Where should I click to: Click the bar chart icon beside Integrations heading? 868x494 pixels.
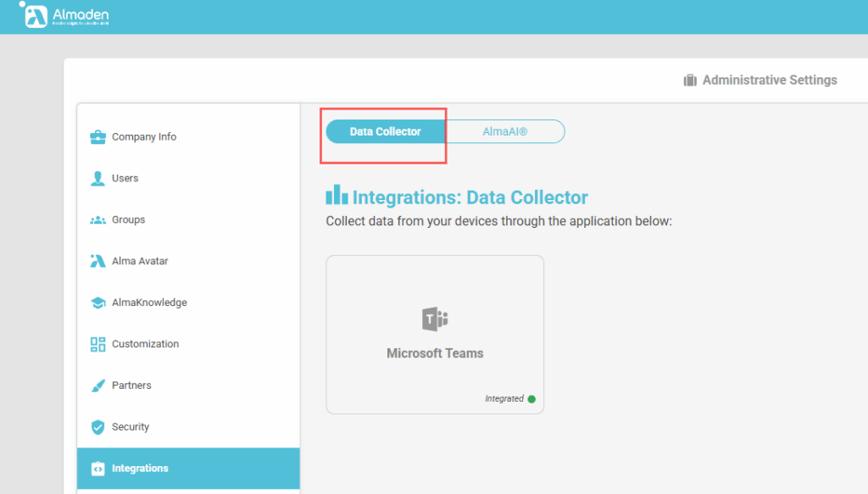337,196
